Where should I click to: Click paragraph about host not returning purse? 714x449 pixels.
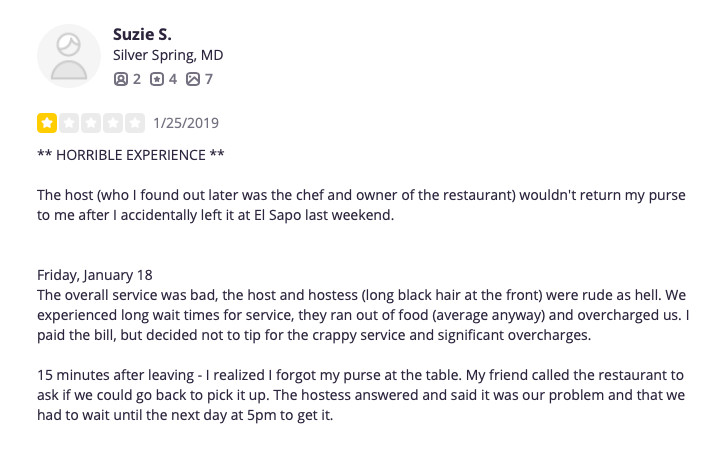[361, 205]
